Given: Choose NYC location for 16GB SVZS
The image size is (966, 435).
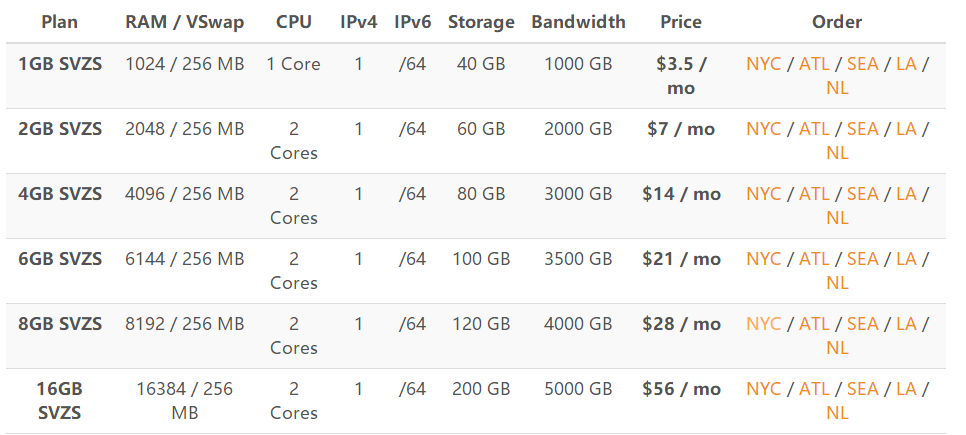Looking at the screenshot, I should 764,389.
